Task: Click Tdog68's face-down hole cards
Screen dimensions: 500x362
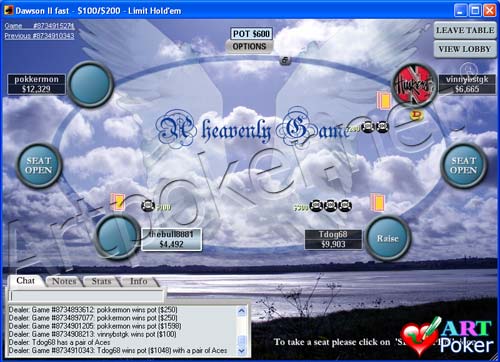Action: click(377, 202)
